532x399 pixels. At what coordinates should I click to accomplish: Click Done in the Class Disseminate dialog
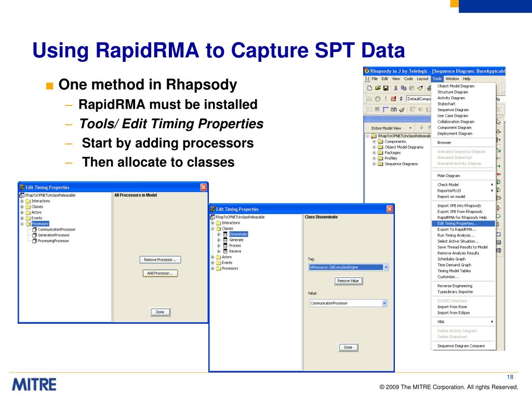(348, 348)
